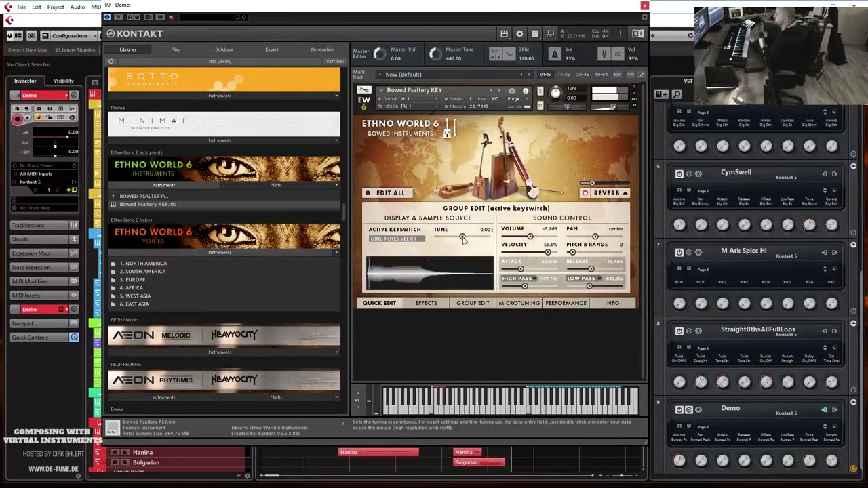Remove the Bowed Psaltery instrument with its X
This screenshot has height=488, width=868.
click(634, 87)
